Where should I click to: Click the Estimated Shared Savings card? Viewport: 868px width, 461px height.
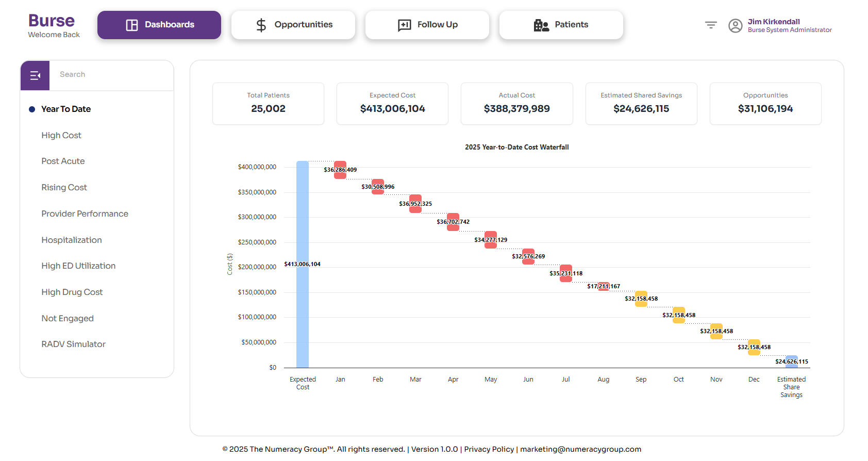click(x=641, y=104)
